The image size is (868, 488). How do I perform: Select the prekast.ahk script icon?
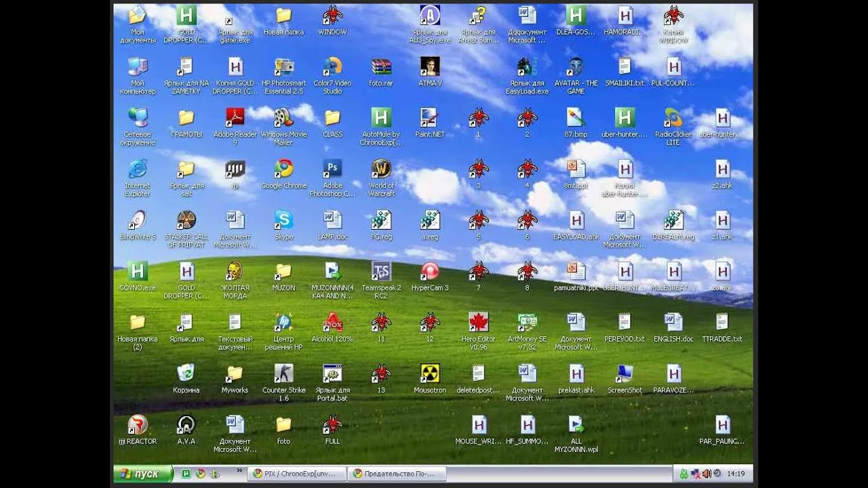(x=576, y=379)
